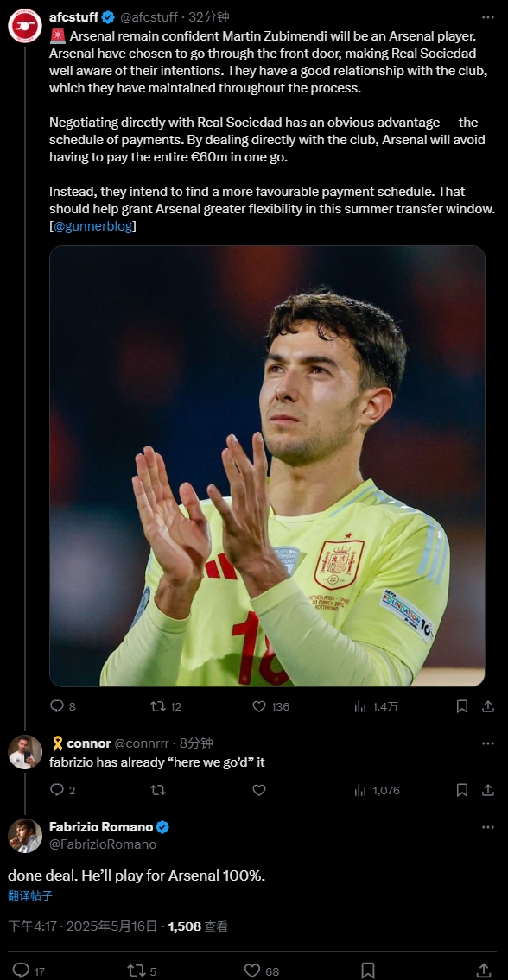Share the afcstuff post
Screen dimensions: 508x980
[x=488, y=706]
